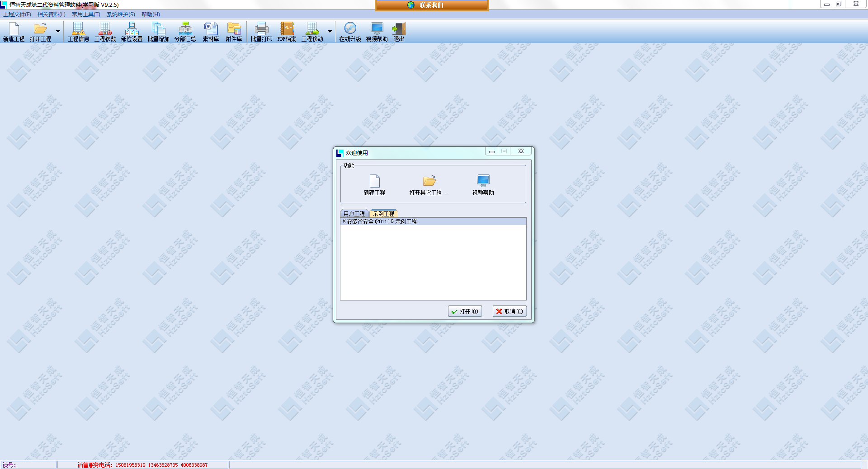Click the 联系我们 banner button
Image resolution: width=868 pixels, height=469 pixels.
(432, 5)
